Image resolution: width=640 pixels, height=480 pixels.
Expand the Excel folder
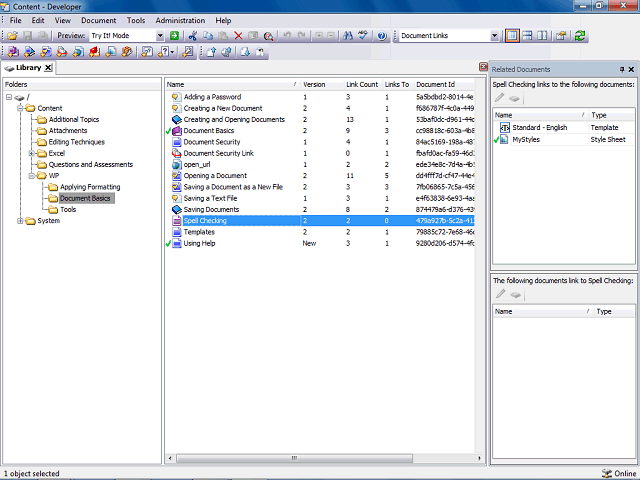[x=31, y=153]
